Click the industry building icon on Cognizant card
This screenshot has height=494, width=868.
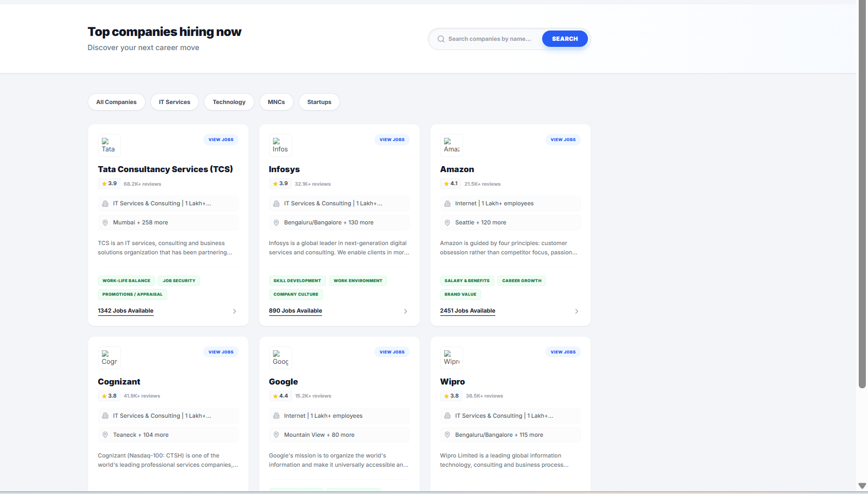(105, 416)
